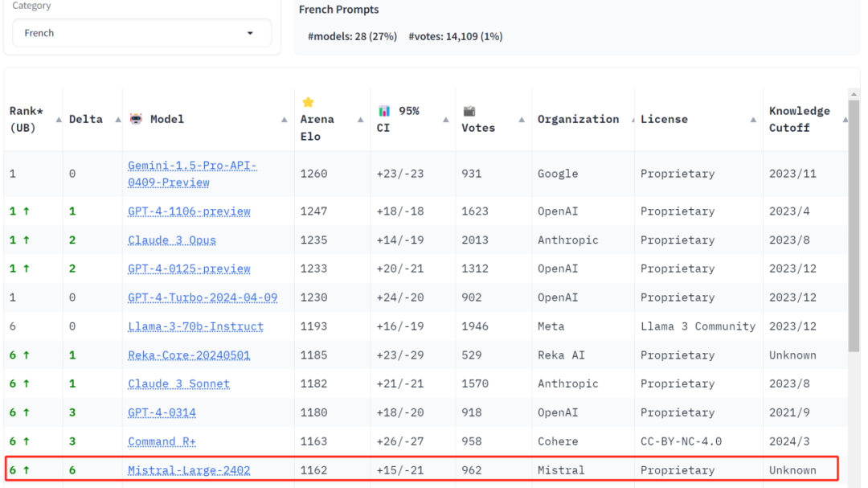Open the Llama-3-70b-Instruct model link

(x=195, y=326)
